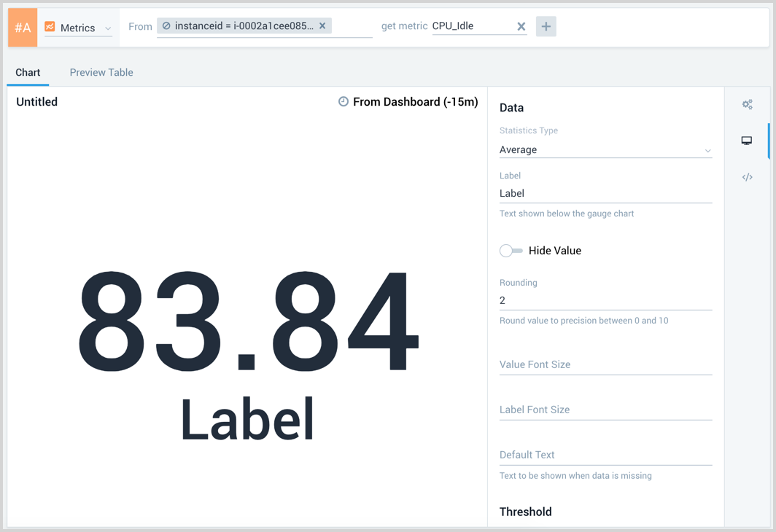
Task: Remove the CPU_Idle metric with the X
Action: (x=521, y=26)
